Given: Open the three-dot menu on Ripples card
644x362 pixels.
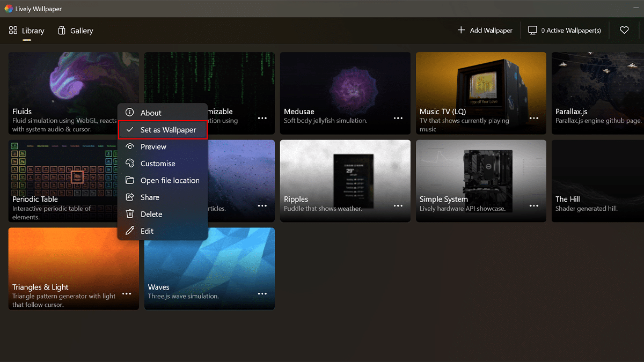Looking at the screenshot, I should coord(398,205).
